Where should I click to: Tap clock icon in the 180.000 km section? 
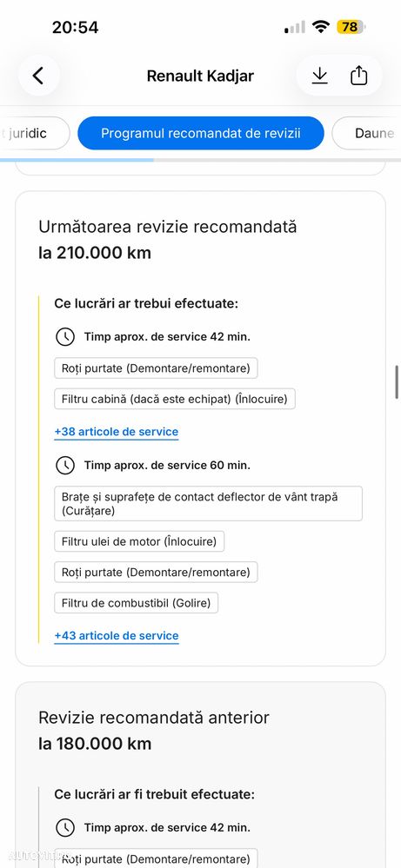(x=65, y=828)
